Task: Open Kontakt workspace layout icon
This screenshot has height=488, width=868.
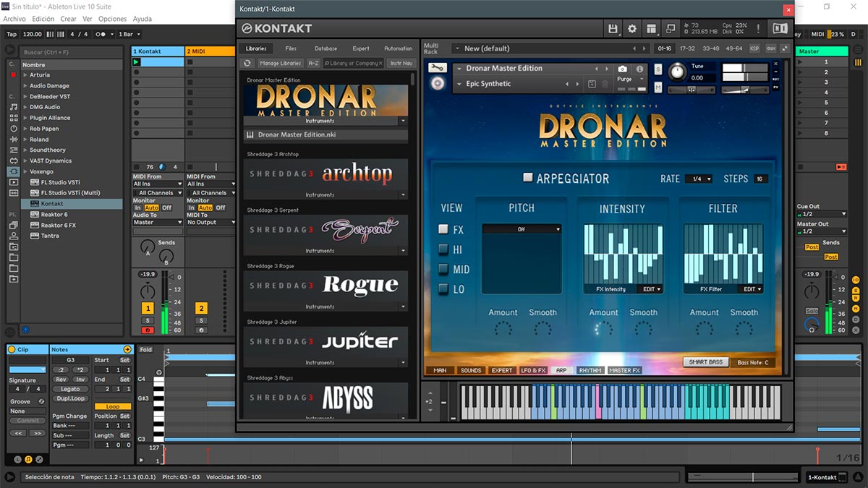Action: 652,29
